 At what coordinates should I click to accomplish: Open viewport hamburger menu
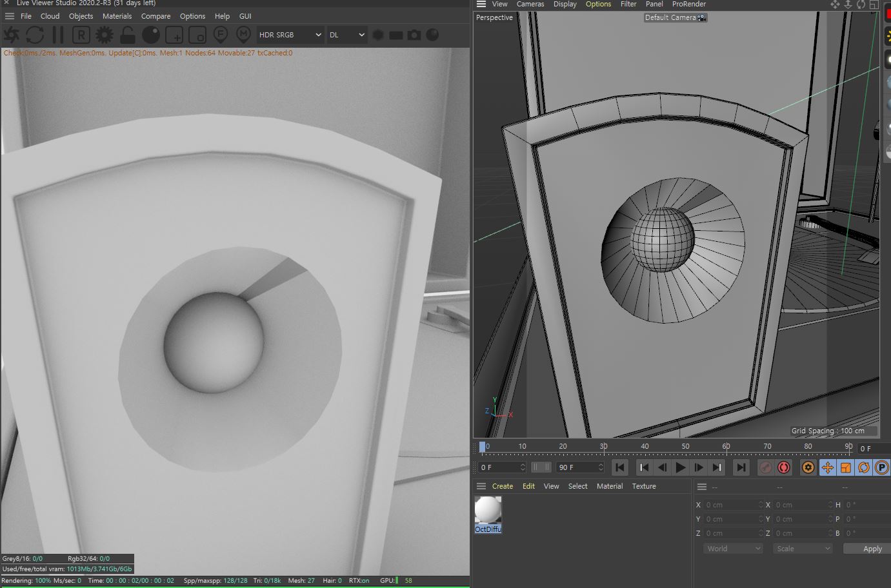[x=481, y=4]
